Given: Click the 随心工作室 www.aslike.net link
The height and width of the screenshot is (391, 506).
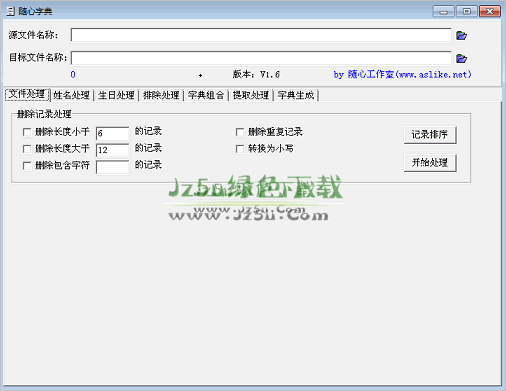Looking at the screenshot, I should point(402,74).
